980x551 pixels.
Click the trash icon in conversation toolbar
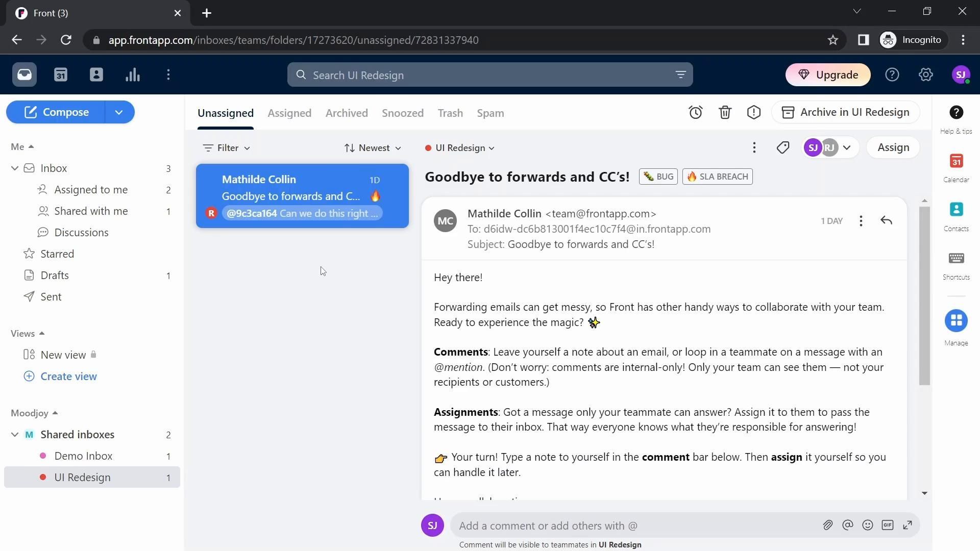click(x=725, y=112)
